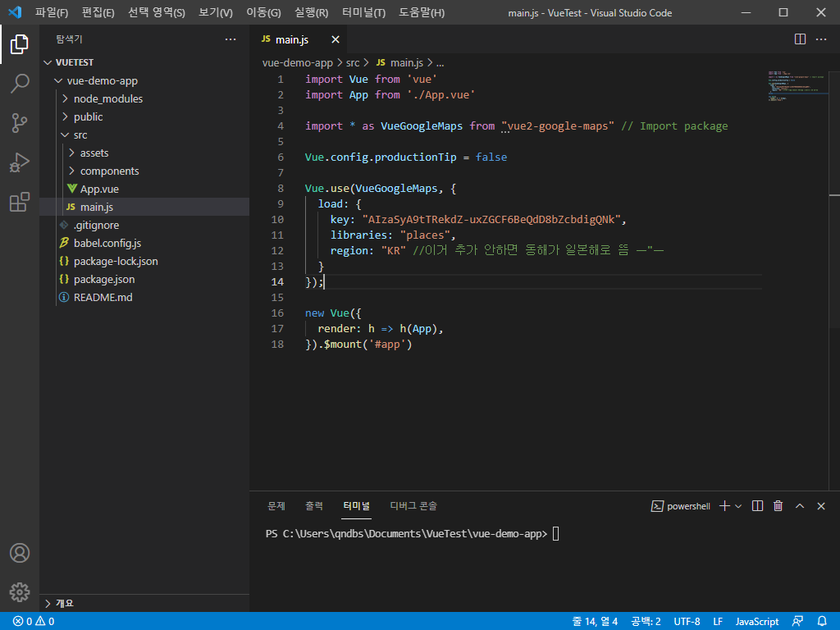Select the main.js editor tab
This screenshot has height=630, width=840.
point(299,39)
